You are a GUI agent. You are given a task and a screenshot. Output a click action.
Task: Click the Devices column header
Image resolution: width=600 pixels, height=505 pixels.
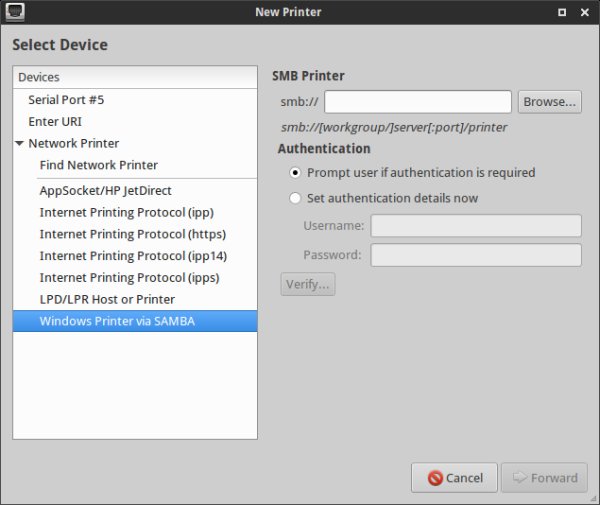pyautogui.click(x=135, y=77)
